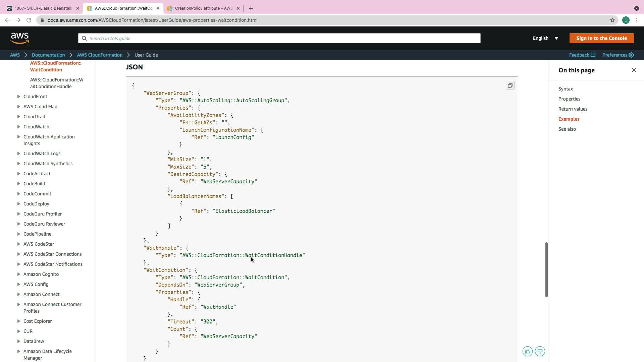Click Sign In to the Console
The height and width of the screenshot is (362, 644).
(601, 38)
